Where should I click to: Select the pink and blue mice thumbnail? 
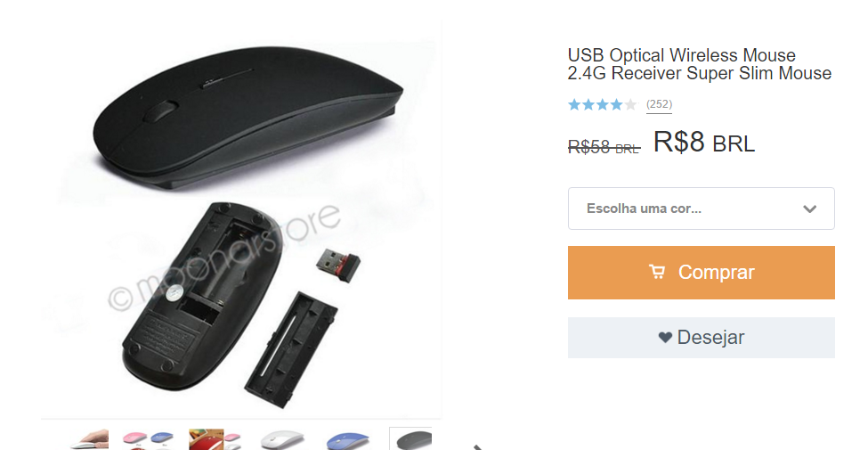pyautogui.click(x=148, y=439)
